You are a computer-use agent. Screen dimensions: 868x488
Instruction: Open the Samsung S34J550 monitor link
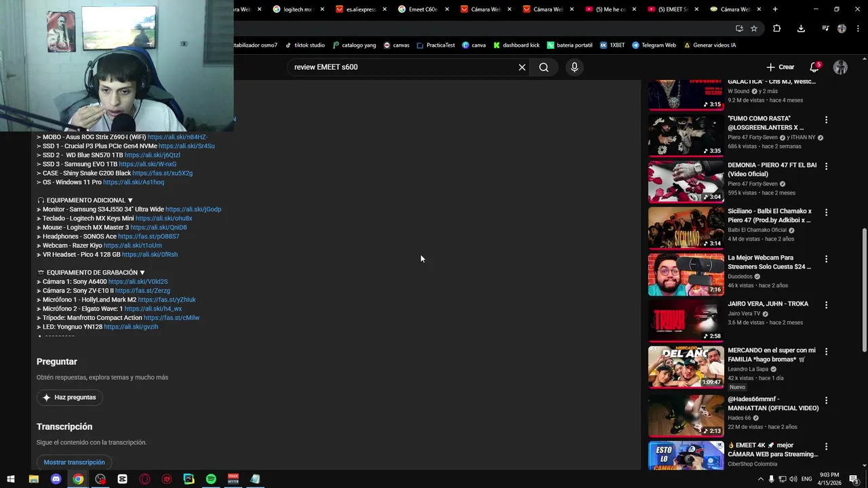pyautogui.click(x=193, y=209)
